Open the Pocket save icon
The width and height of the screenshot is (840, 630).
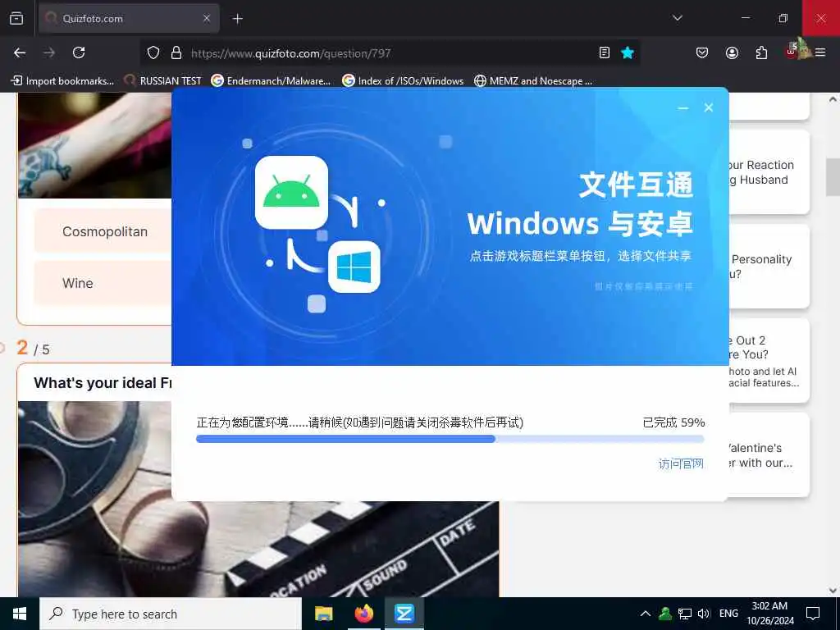(x=702, y=52)
